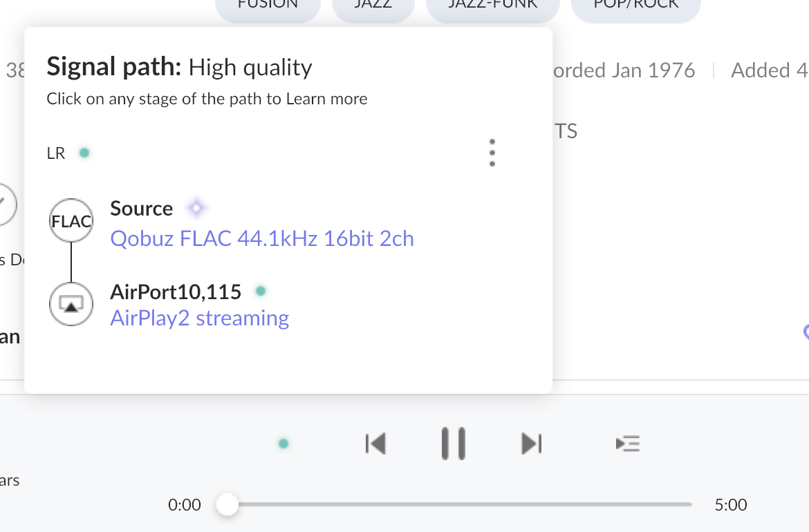Screen dimensions: 809x532
Task: Skip to the next track
Action: point(531,444)
